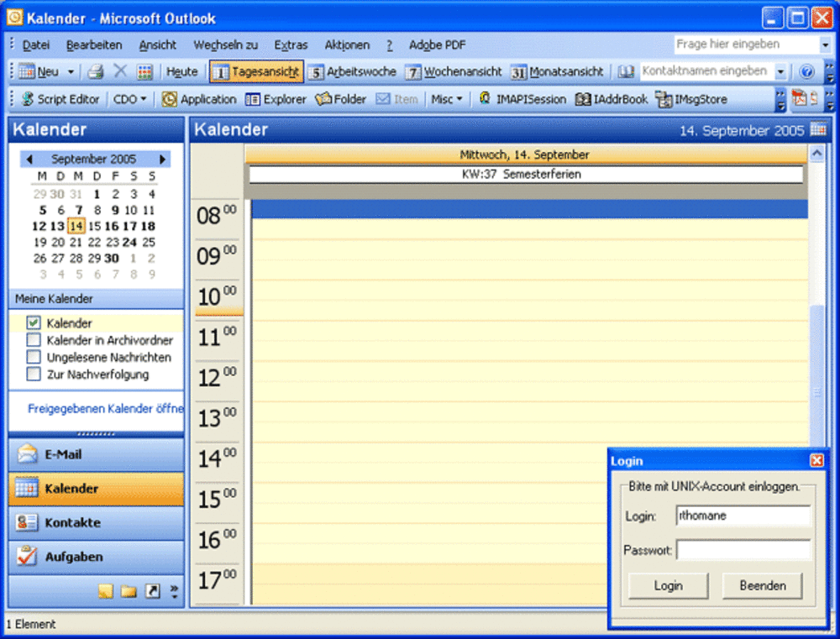Go to today with Heute button
The width and height of the screenshot is (840, 639).
pos(181,71)
